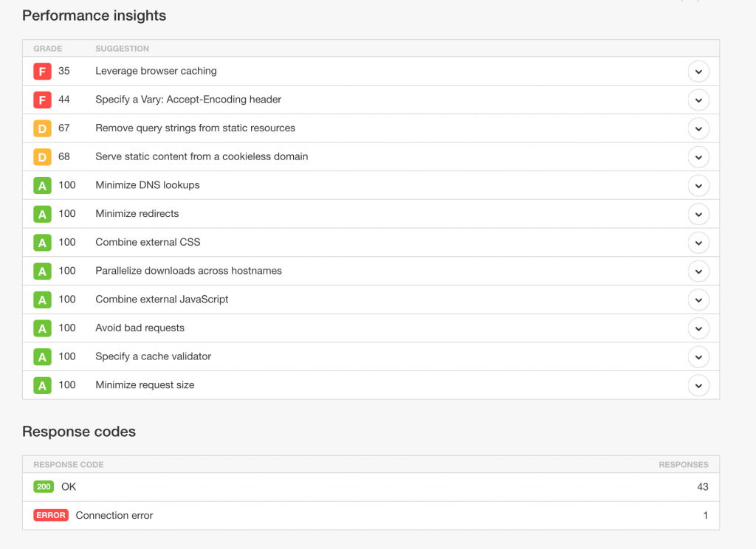Open Parallelize downloads across hostnames suggestion

(188, 271)
